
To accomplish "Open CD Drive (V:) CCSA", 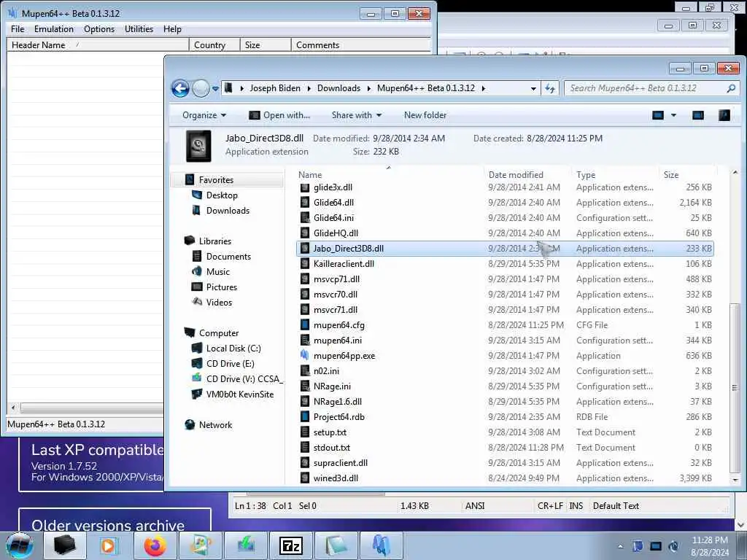I will point(244,379).
